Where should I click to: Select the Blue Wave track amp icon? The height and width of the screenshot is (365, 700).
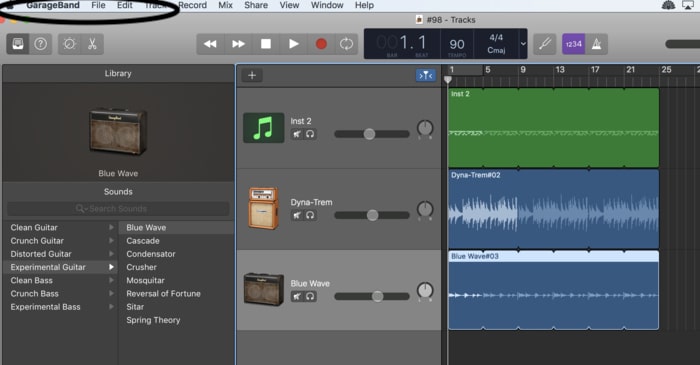tap(263, 290)
